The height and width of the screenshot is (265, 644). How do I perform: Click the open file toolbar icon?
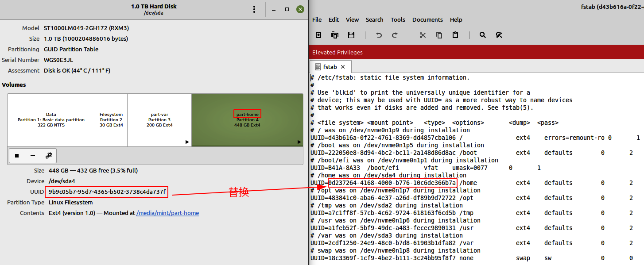click(x=335, y=35)
